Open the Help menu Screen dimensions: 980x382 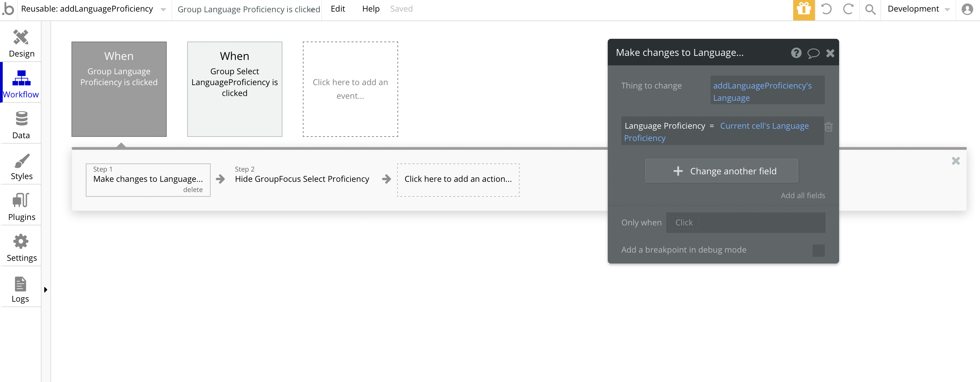[x=371, y=9]
